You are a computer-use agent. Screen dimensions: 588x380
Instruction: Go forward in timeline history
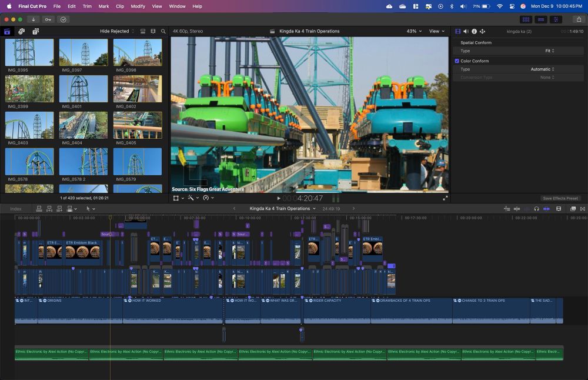click(353, 209)
